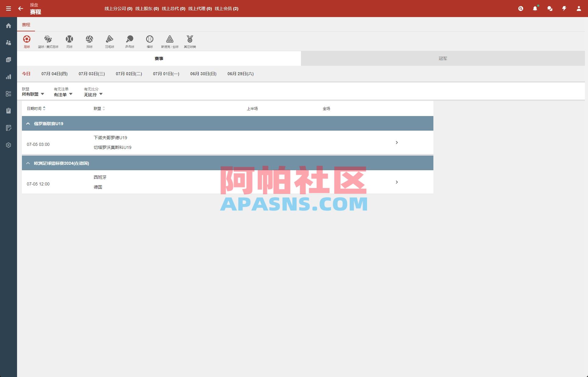Open the settings gear icon in sidebar

point(9,145)
